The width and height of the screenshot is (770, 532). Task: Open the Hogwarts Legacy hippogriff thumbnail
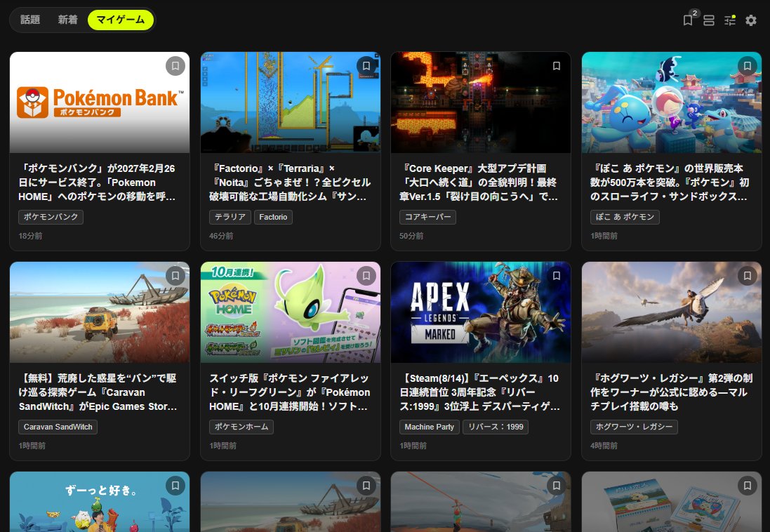coord(671,312)
